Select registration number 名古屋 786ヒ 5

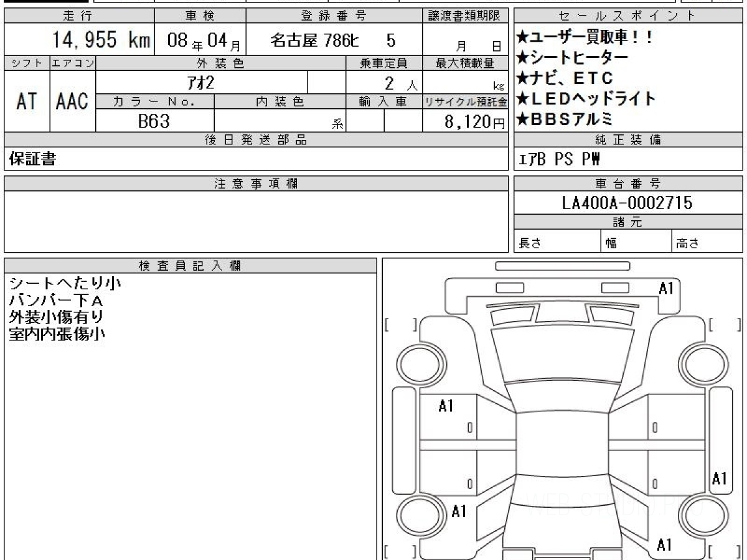tap(332, 41)
